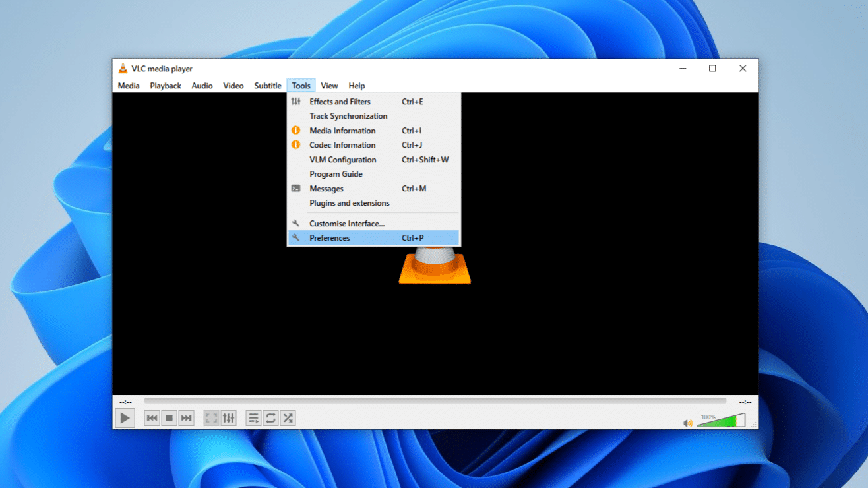Choose Effects and Filters from Tools menu
The image size is (868, 488).
pos(374,102)
